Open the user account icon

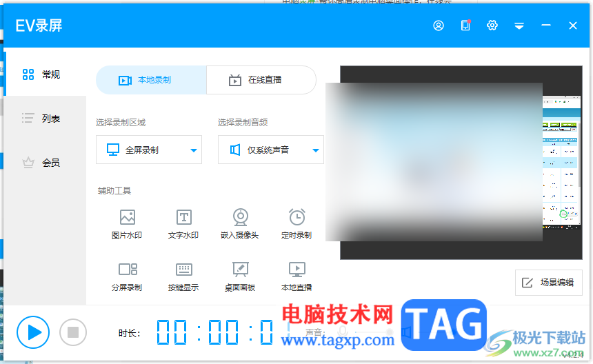coord(439,26)
